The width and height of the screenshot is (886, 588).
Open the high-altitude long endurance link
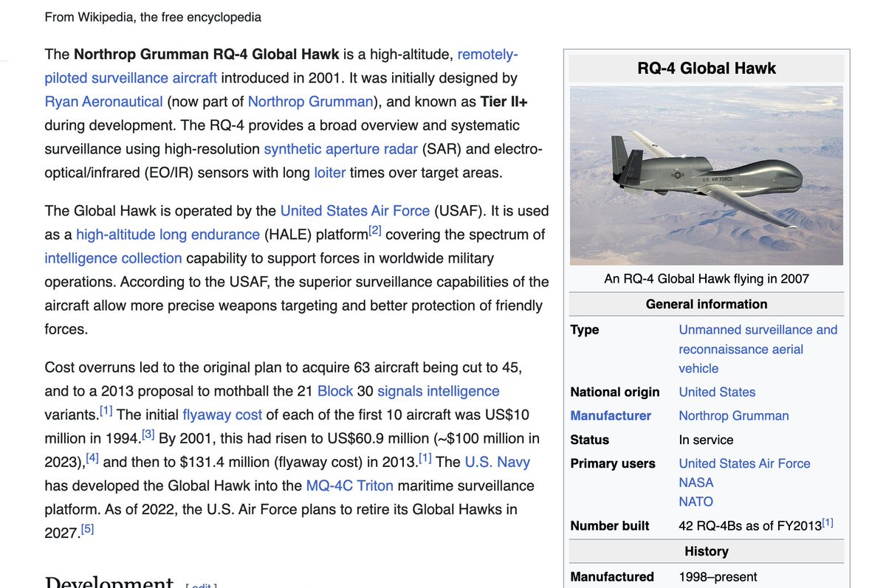(x=168, y=234)
